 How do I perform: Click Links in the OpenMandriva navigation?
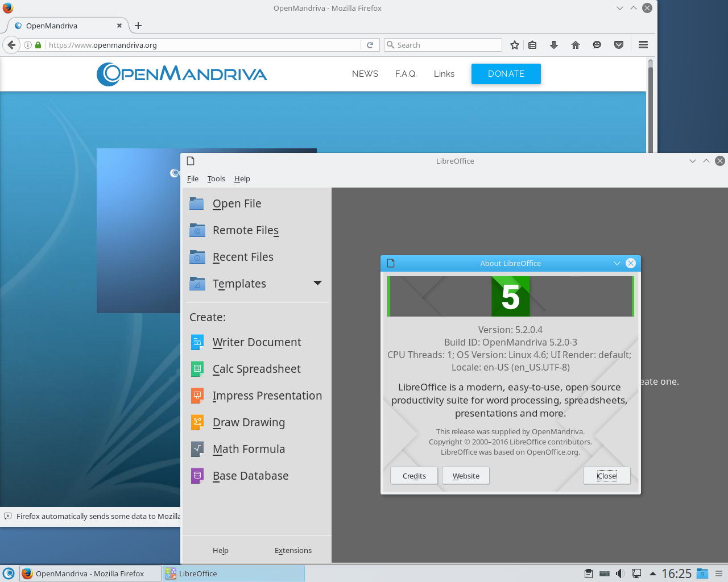[444, 74]
